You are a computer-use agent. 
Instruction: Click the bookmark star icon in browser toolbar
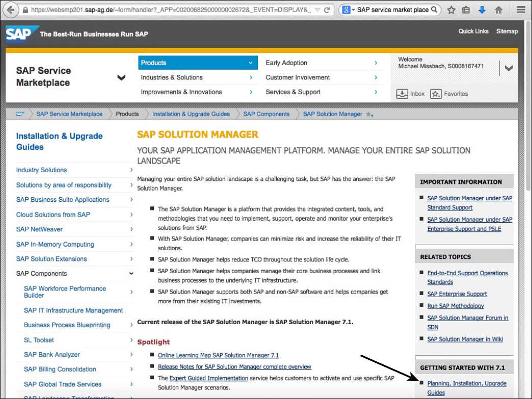tap(451, 10)
